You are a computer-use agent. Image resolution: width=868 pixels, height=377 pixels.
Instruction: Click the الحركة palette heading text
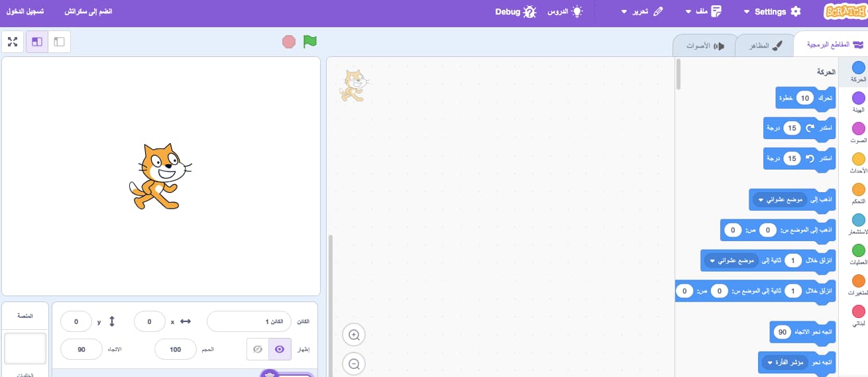pos(826,72)
